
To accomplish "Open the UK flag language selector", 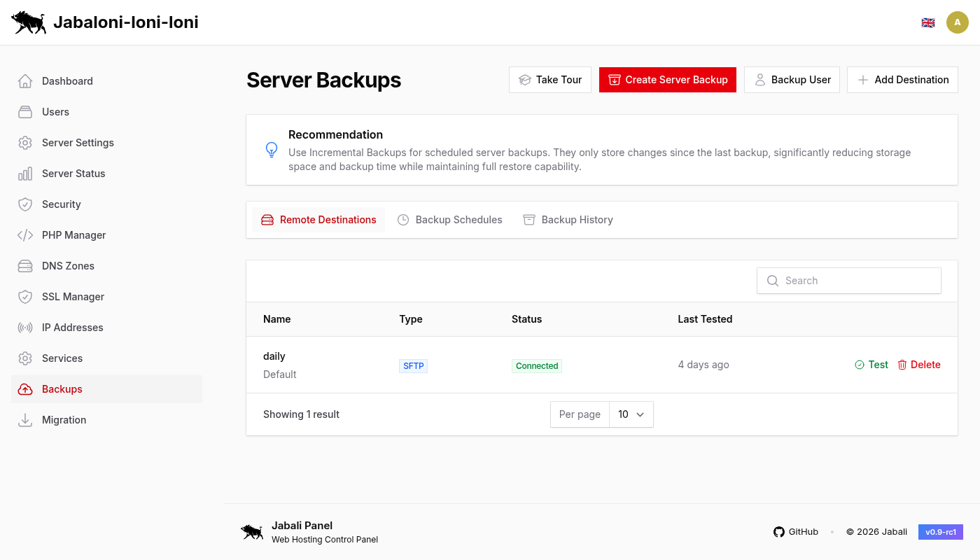I will coord(928,22).
